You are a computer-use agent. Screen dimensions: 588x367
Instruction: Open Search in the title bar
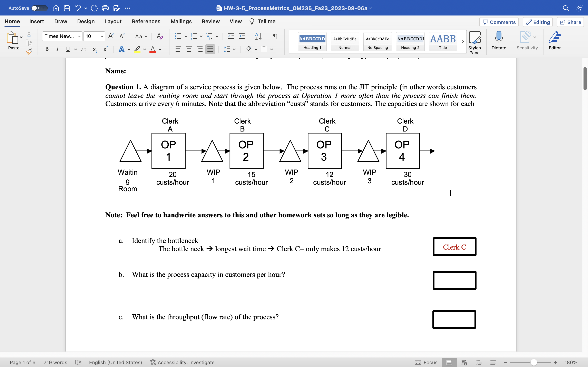click(566, 8)
